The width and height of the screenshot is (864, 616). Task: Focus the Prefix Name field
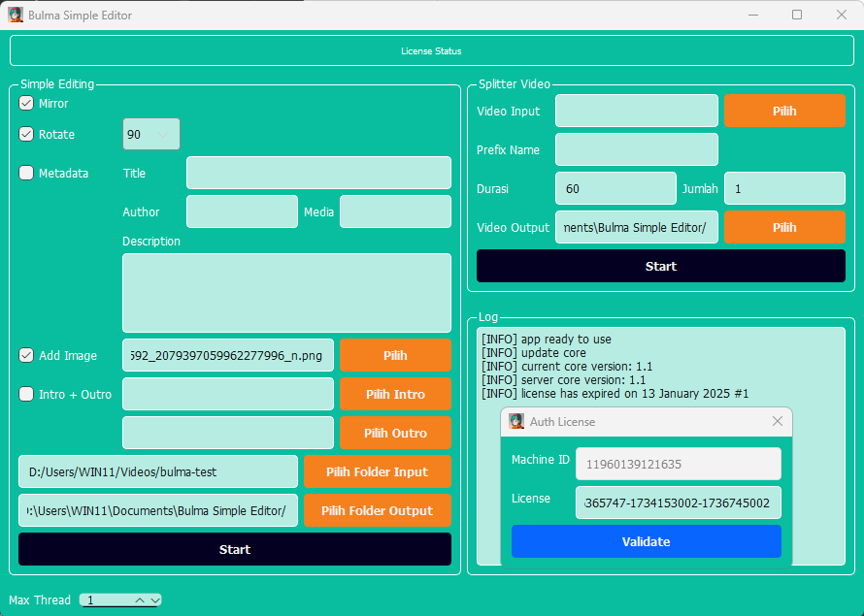coord(637,149)
